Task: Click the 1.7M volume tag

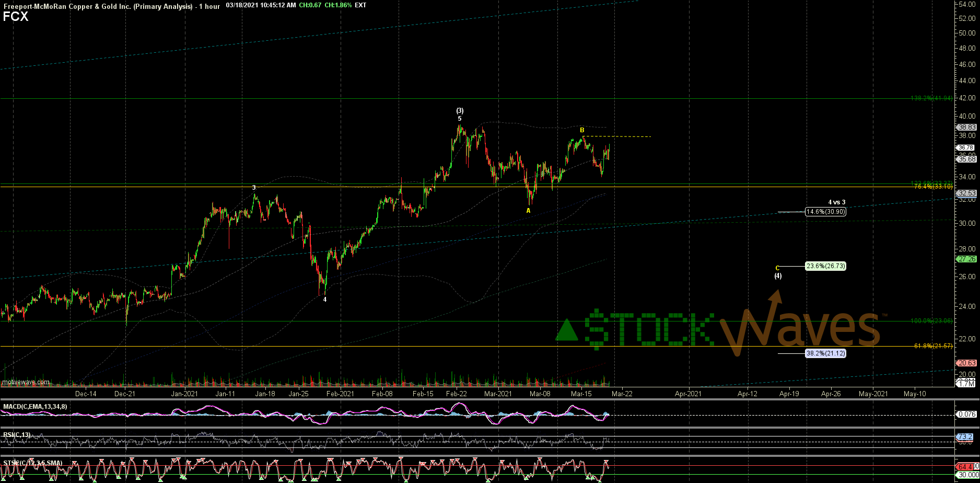Action: 966,383
